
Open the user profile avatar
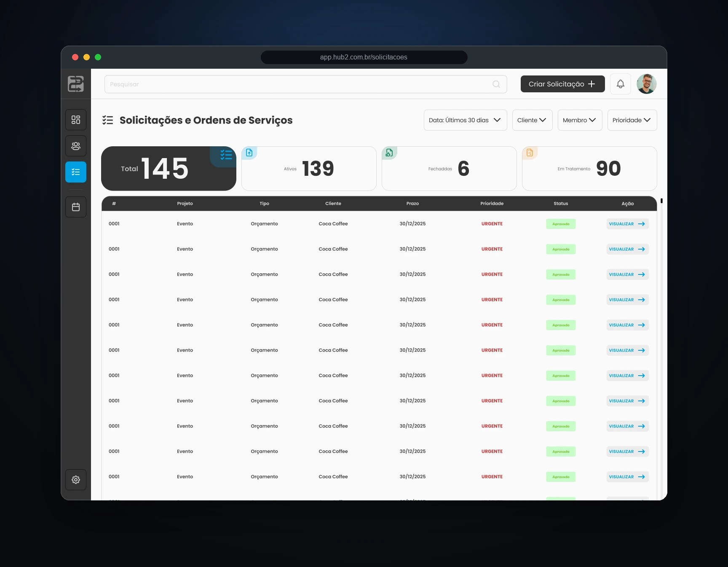coord(647,84)
